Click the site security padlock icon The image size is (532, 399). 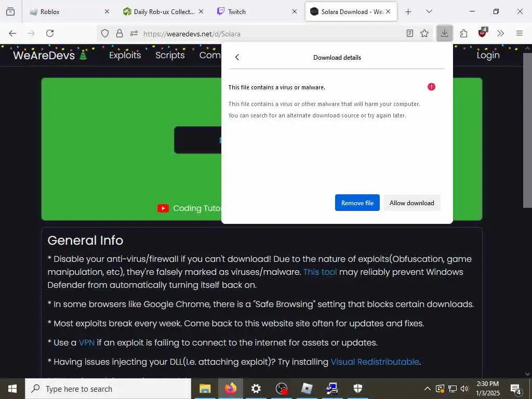[119, 33]
